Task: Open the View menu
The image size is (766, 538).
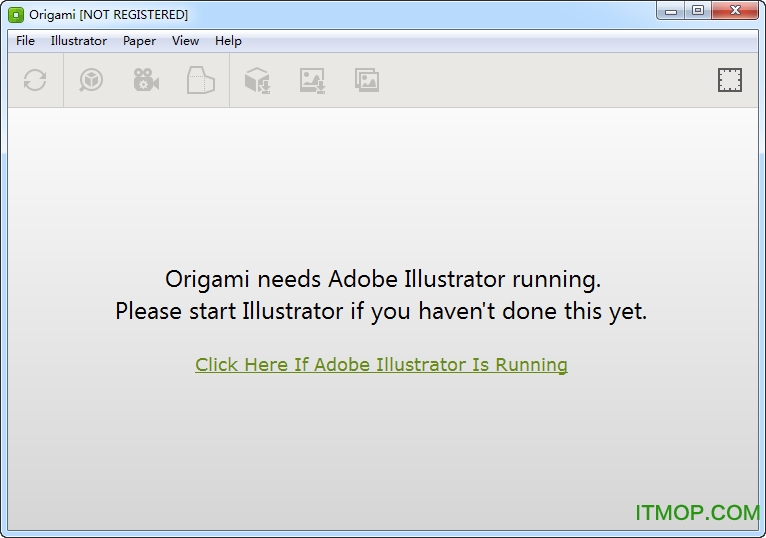Action: point(185,41)
